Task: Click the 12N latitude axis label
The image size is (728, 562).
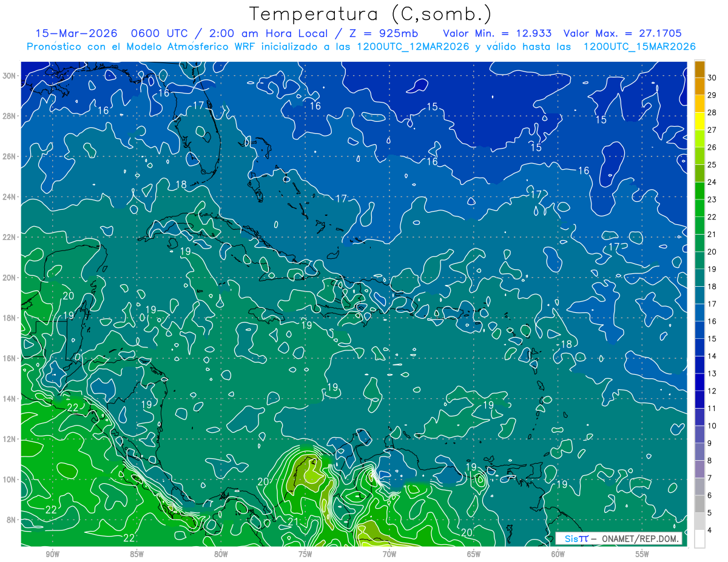Action: pyautogui.click(x=10, y=439)
